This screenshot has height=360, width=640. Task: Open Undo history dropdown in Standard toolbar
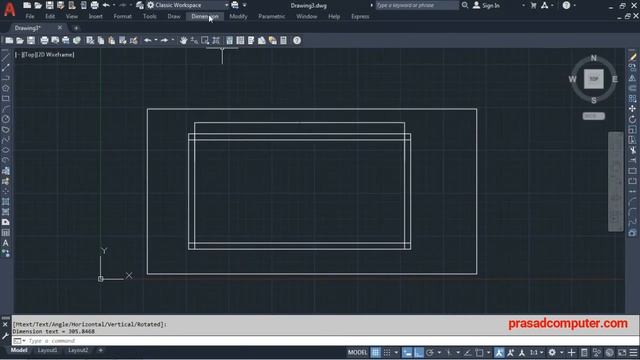click(x=156, y=40)
